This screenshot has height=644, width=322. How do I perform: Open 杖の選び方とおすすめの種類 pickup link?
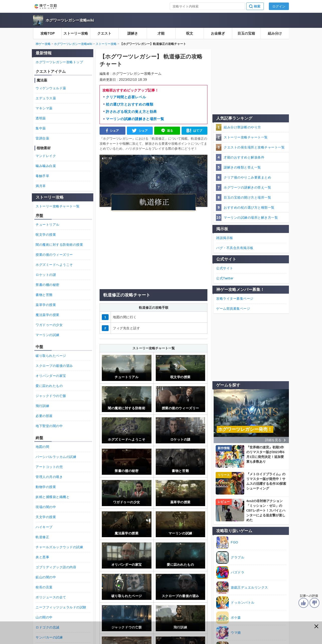[129, 104]
